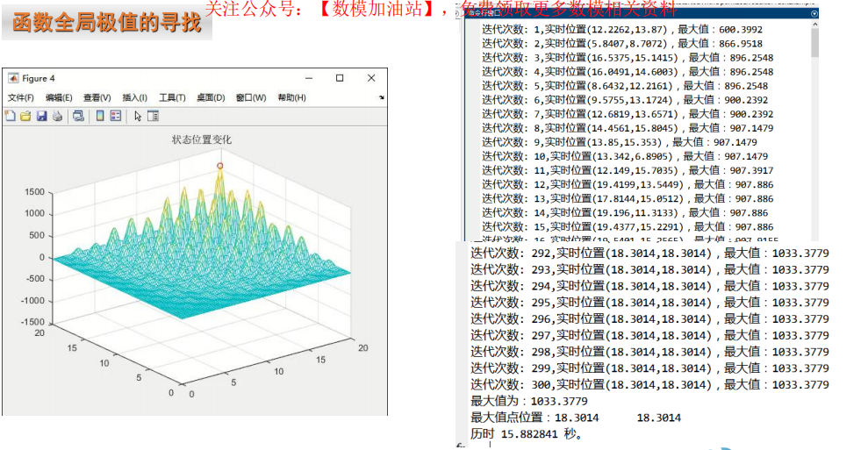
Task: Open the 查看(V) menu
Action: 97,97
